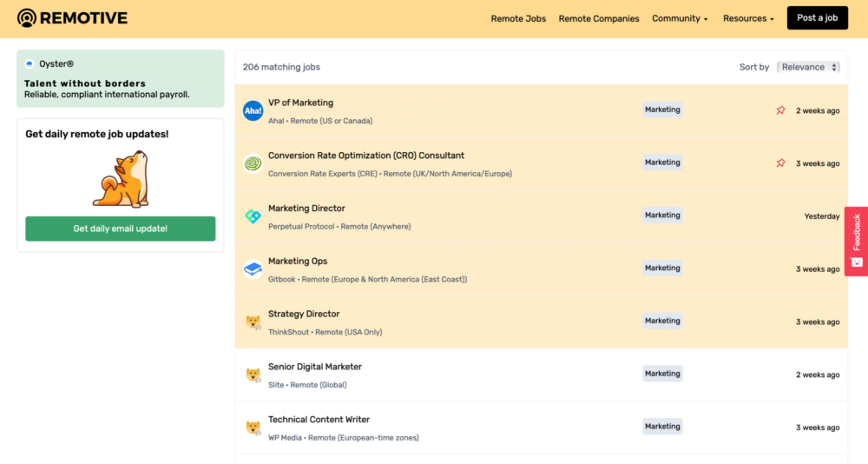Open the Oyster Talent without borders ad
Screen dimensions: 868x464
click(x=121, y=78)
